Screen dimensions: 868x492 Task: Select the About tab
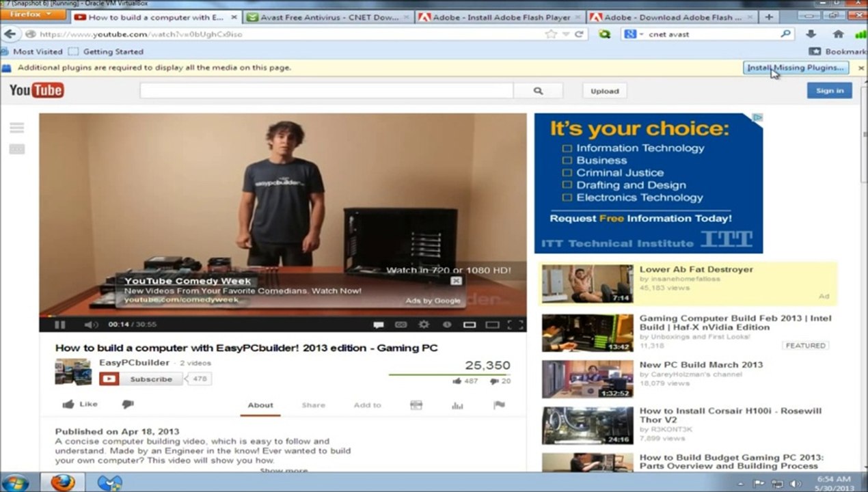pos(260,405)
